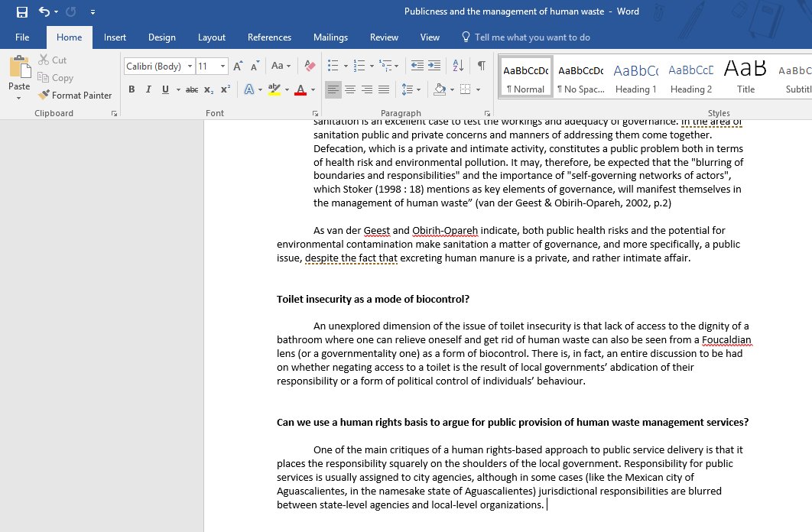Increase font size with Grow Font
This screenshot has height=532, width=812.
[238, 66]
